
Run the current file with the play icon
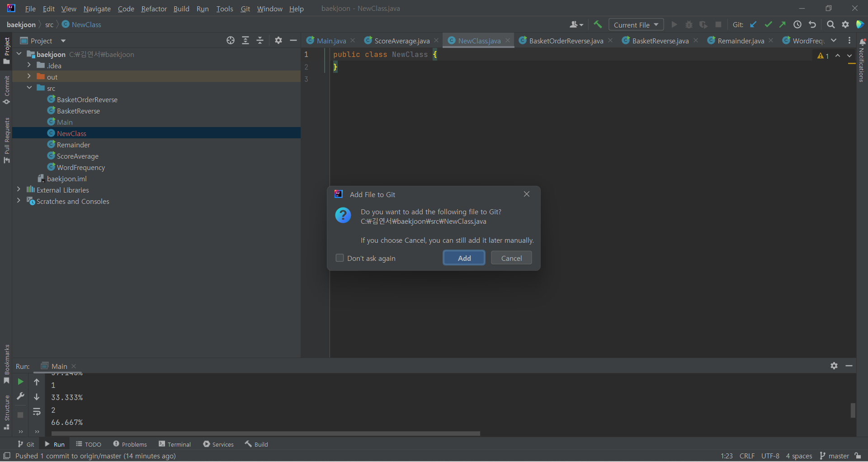click(674, 24)
